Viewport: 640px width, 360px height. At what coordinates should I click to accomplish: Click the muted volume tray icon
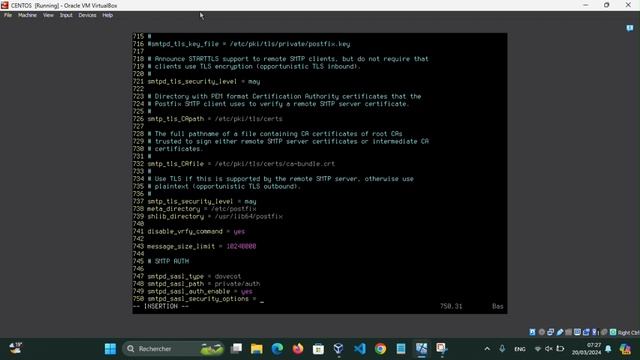click(x=549, y=349)
